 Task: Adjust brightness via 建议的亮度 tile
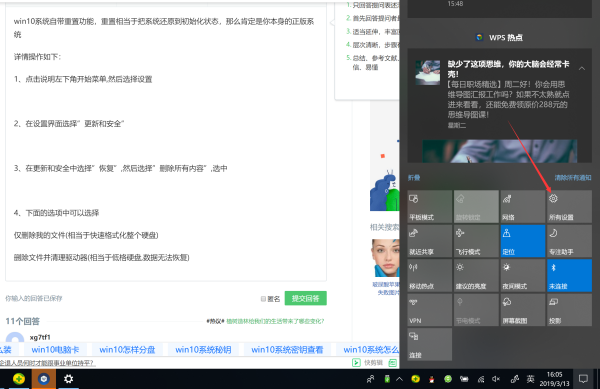(476, 275)
